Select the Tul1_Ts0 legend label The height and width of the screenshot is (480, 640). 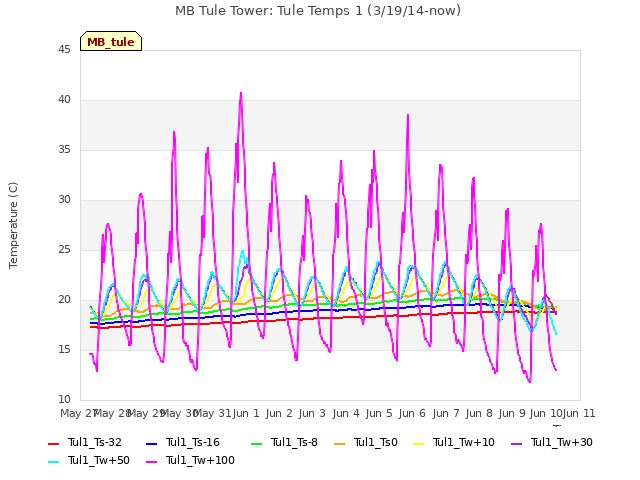click(x=376, y=442)
